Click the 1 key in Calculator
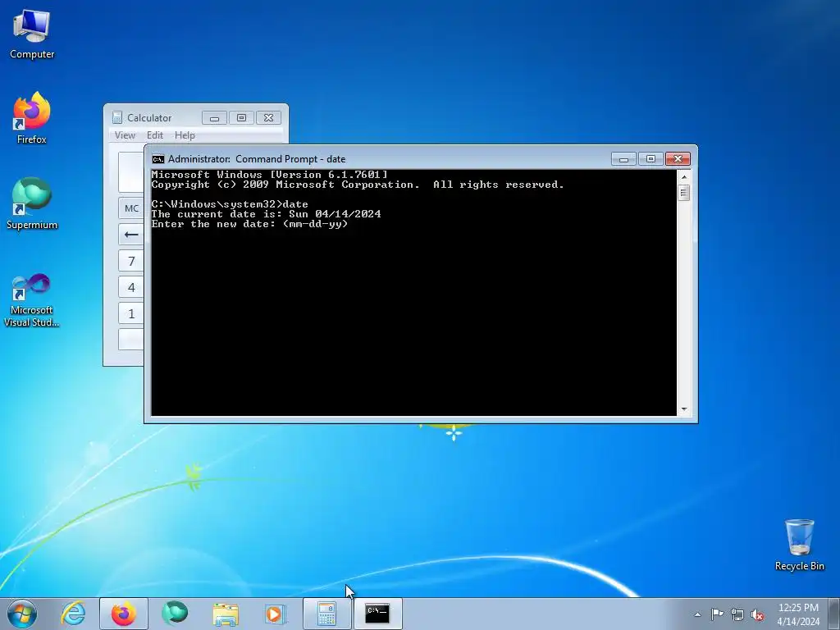The image size is (840, 630). pos(131,313)
